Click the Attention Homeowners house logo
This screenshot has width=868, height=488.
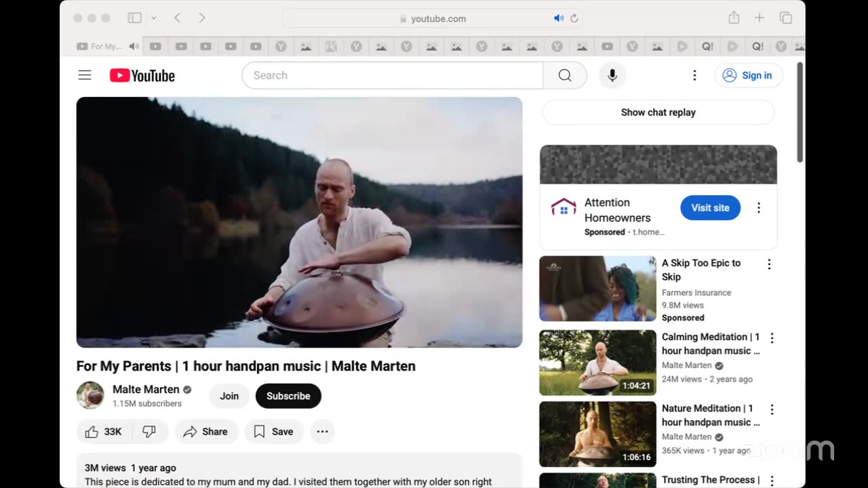click(564, 207)
